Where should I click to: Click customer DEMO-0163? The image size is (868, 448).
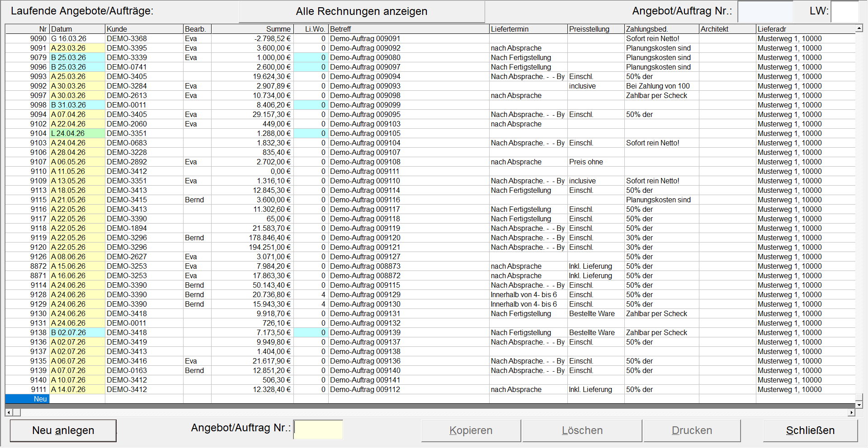pos(144,371)
